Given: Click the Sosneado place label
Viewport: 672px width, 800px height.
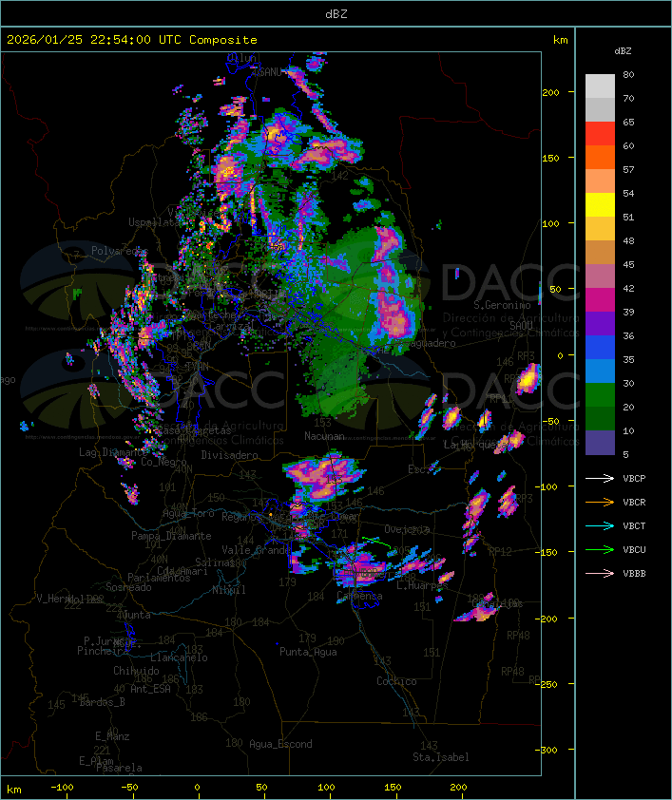Looking at the screenshot, I should [128, 587].
